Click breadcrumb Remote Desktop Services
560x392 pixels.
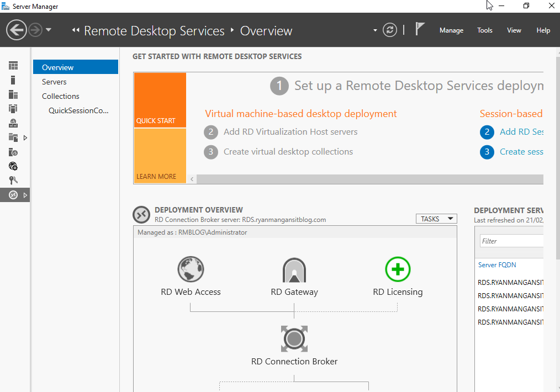pyautogui.click(x=154, y=31)
